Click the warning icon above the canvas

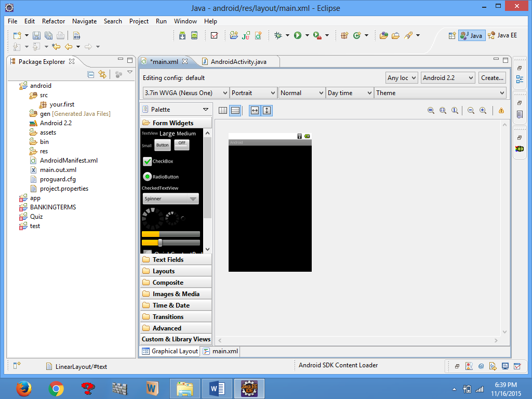tap(500, 110)
